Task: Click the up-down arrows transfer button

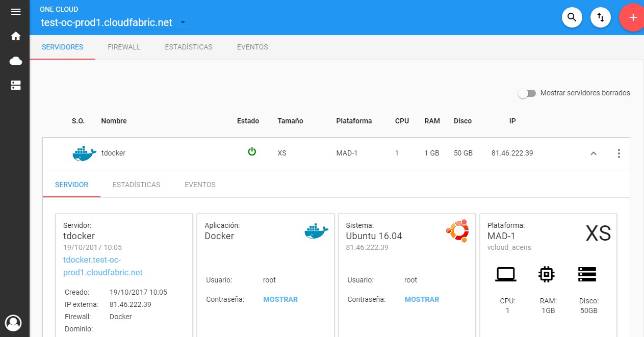Action: (601, 17)
